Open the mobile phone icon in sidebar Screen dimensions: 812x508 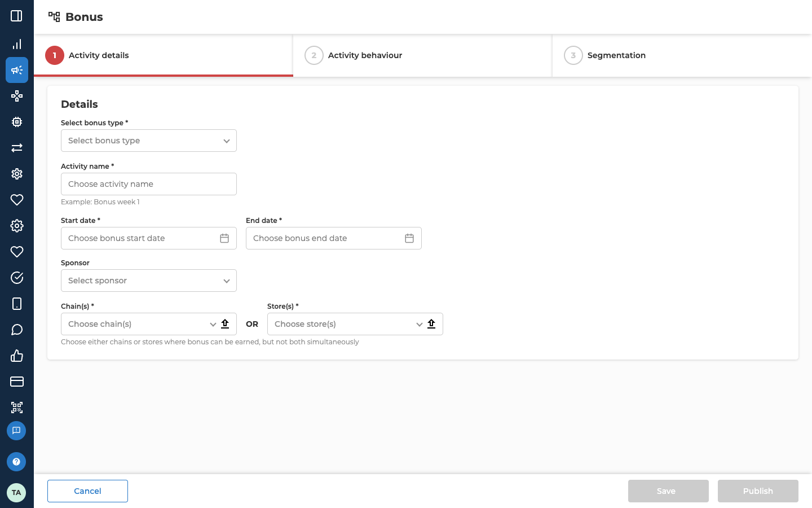(x=17, y=304)
